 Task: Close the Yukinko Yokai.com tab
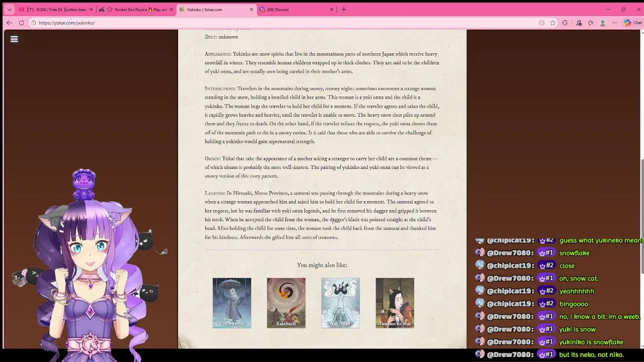252,10
